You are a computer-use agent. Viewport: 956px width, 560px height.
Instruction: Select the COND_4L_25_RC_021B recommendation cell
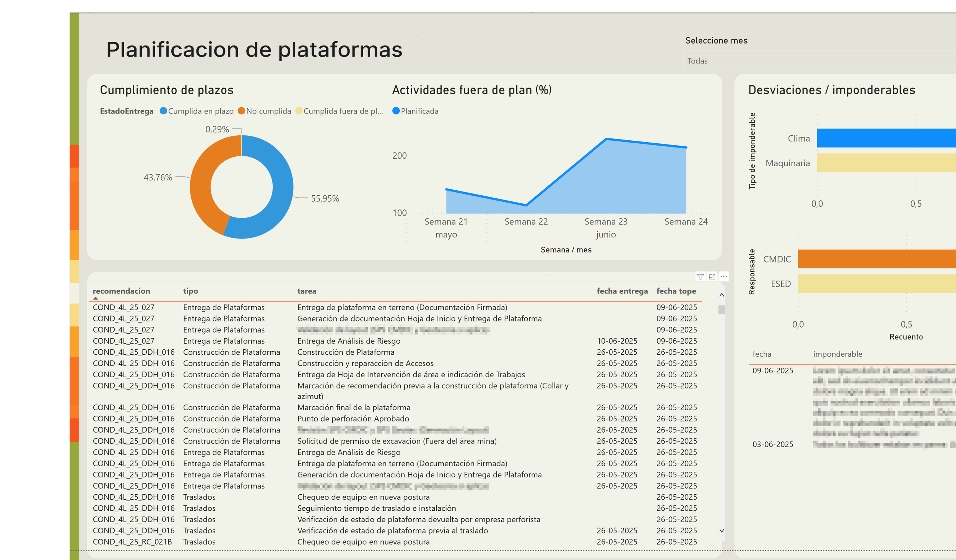(x=132, y=542)
